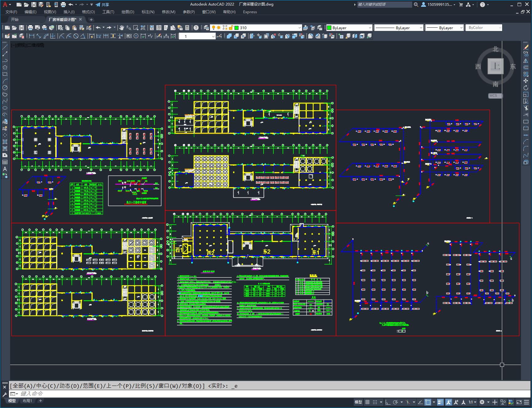Toggle object snap in status bar
Image resolution: width=532 pixels, height=408 pixels.
[428, 402]
